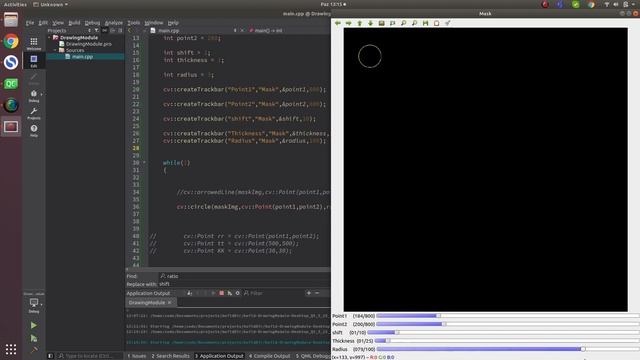Pan image down in Mask window
The height and width of the screenshot is (360, 640).
pos(371,23)
